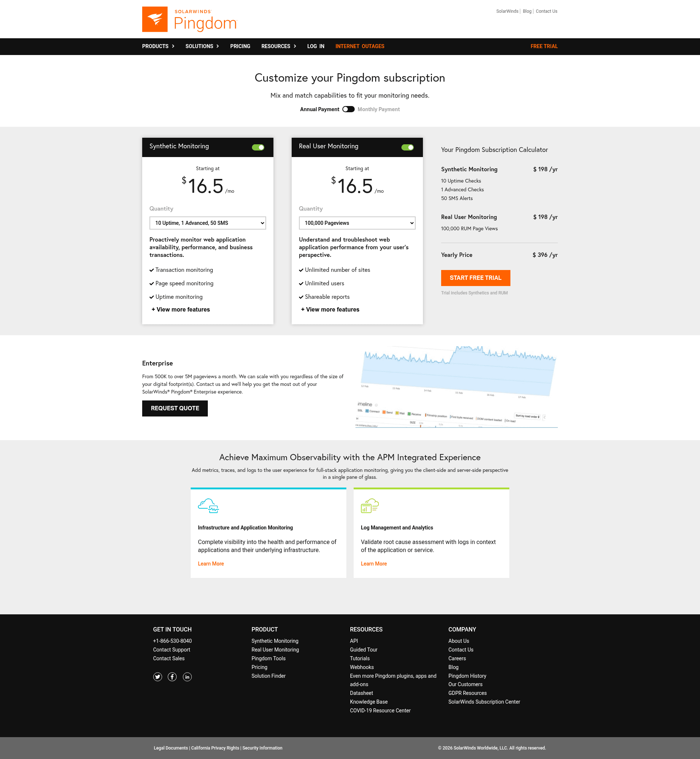The height and width of the screenshot is (759, 700).
Task: Open Legal Documents in bottom bar
Action: coord(171,748)
